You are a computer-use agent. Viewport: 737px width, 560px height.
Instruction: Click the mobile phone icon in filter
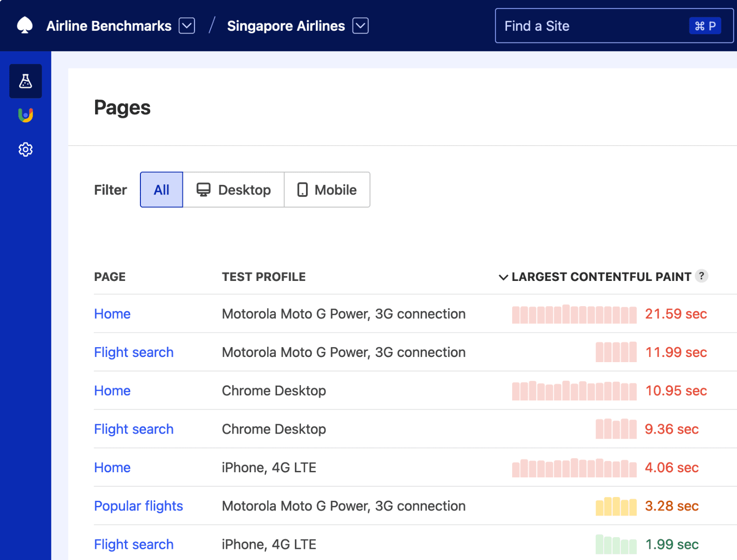coord(302,189)
